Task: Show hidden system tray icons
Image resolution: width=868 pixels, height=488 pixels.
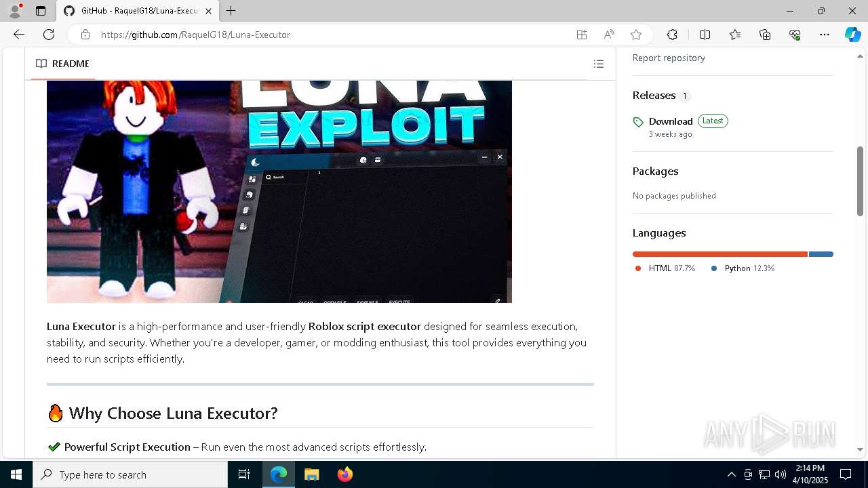Action: [x=731, y=474]
